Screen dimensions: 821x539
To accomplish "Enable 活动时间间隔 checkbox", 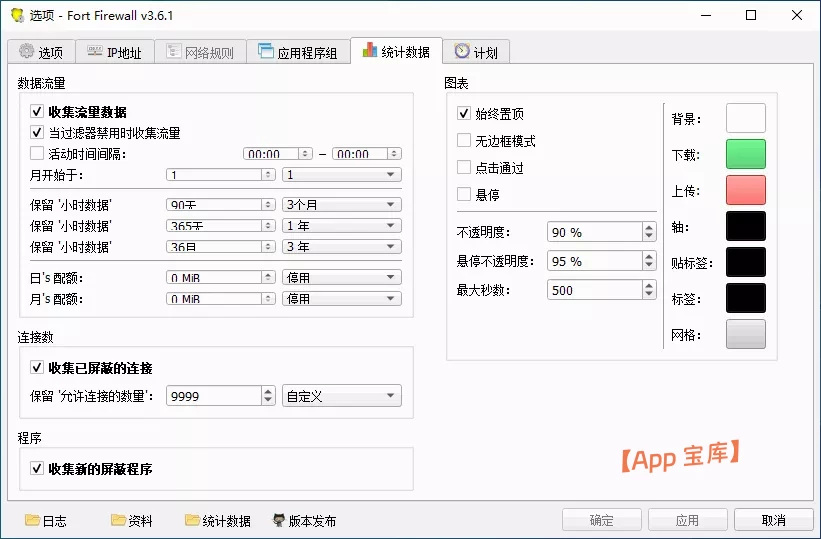I will click(37, 153).
